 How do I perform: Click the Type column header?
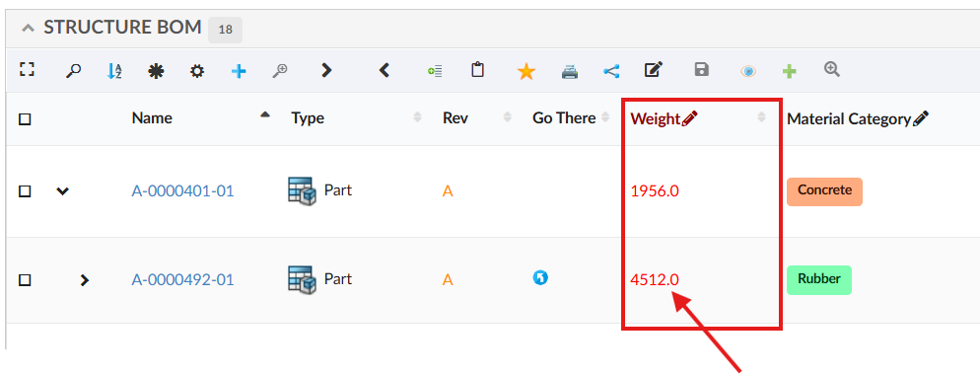308,118
